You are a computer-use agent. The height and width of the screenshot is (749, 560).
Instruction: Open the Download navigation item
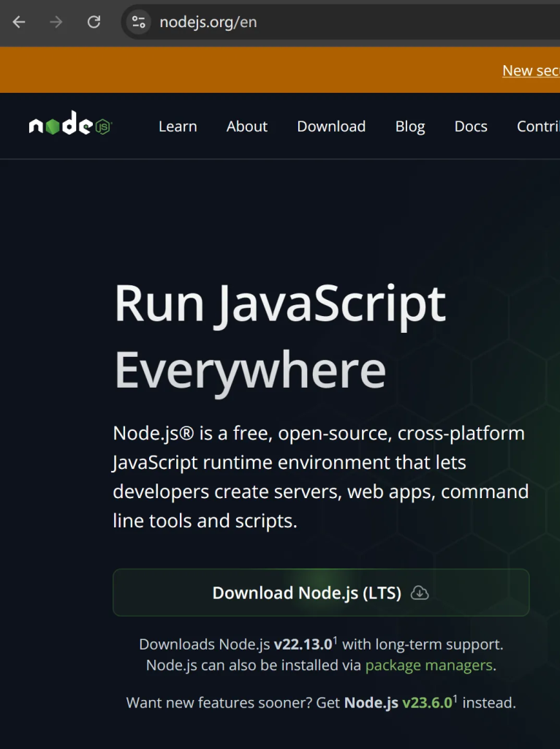pyautogui.click(x=331, y=127)
